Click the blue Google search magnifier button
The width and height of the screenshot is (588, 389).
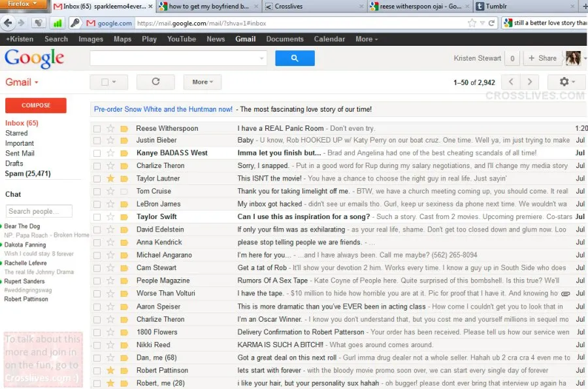click(295, 58)
